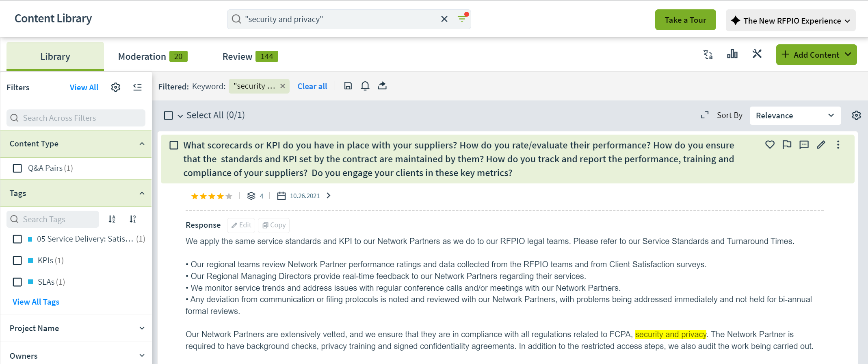868x364 pixels.
Task: Click the translate icon in top toolbar
Action: (708, 54)
